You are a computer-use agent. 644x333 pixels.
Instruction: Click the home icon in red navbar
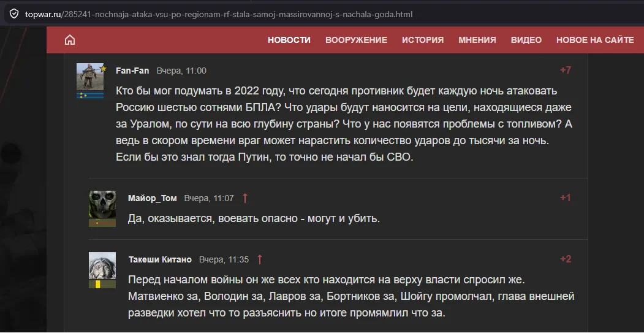click(x=70, y=40)
